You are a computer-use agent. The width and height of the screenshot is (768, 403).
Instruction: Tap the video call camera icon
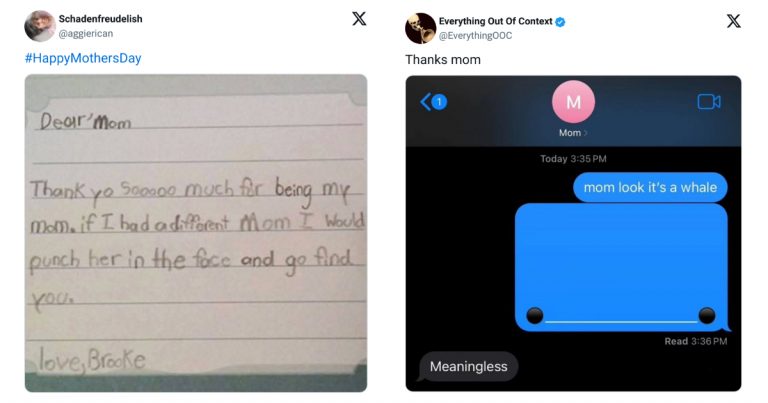coord(709,102)
